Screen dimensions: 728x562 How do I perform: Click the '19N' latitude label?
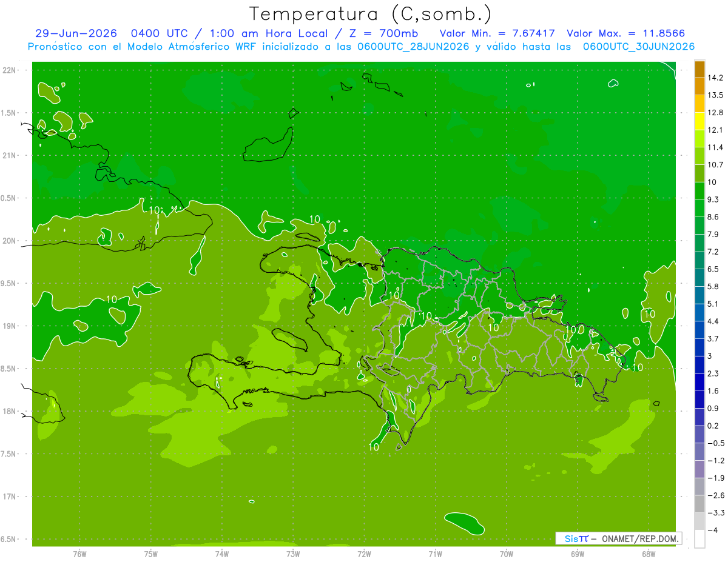(x=9, y=326)
